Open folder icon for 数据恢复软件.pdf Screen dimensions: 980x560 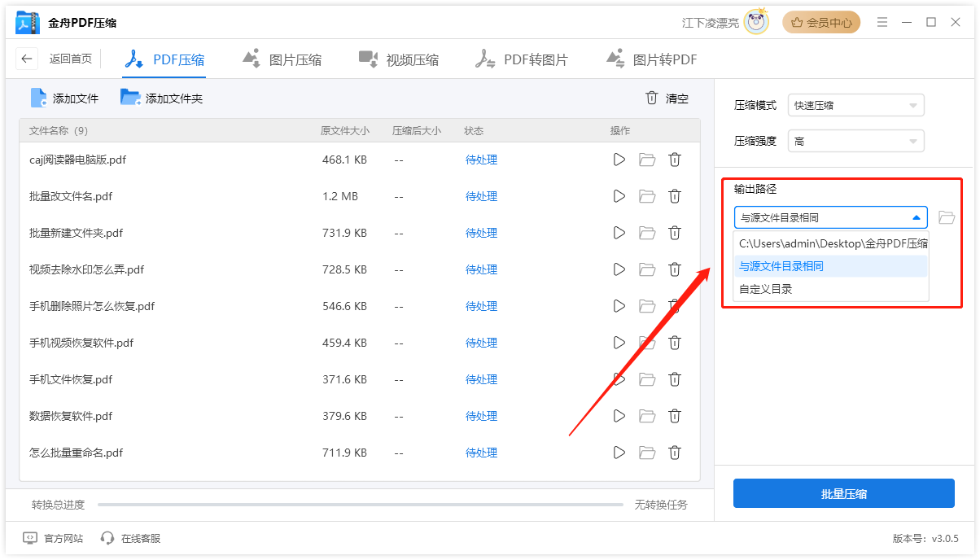(x=647, y=416)
